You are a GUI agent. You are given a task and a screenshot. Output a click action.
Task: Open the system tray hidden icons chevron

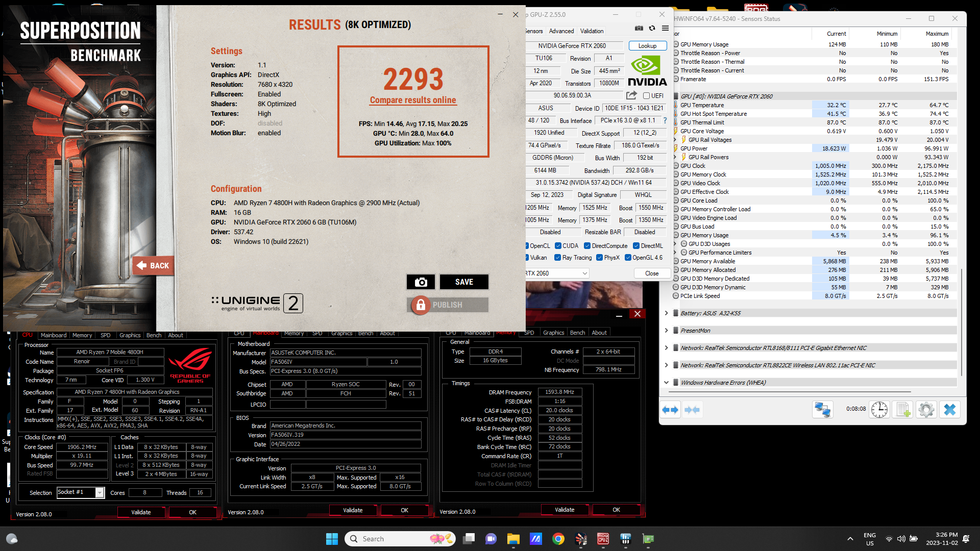pyautogui.click(x=850, y=539)
